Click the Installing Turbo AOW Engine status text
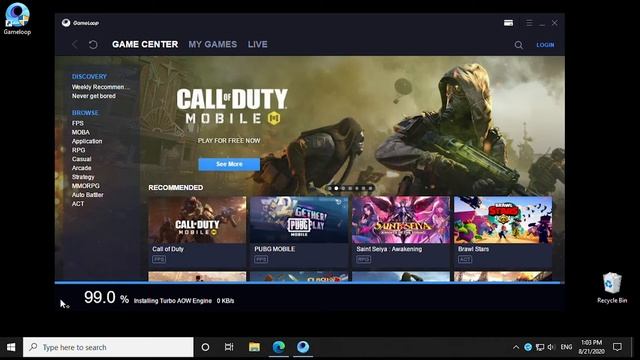The height and width of the screenshot is (360, 640). click(173, 301)
